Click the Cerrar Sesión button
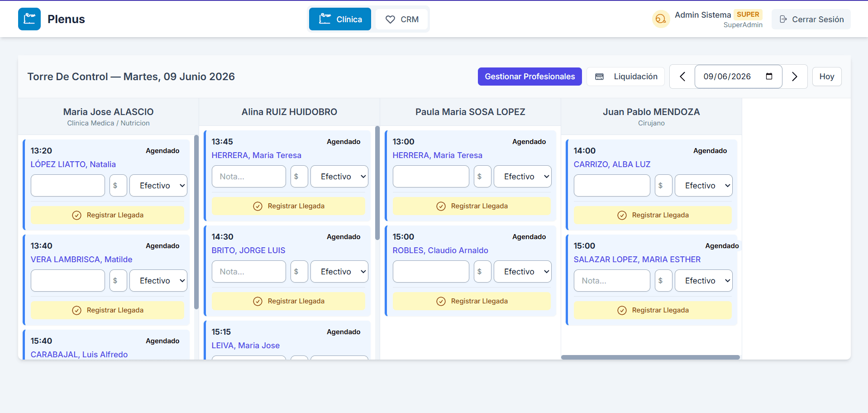 coord(811,19)
